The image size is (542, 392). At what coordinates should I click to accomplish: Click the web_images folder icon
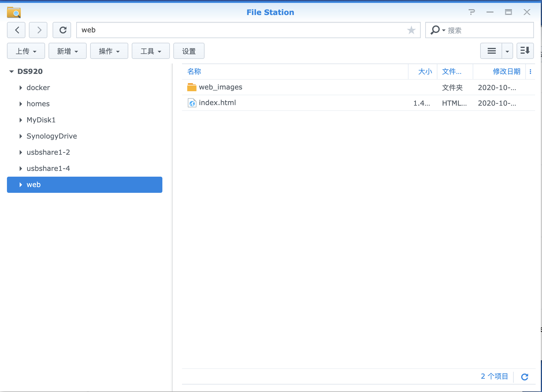pos(192,87)
